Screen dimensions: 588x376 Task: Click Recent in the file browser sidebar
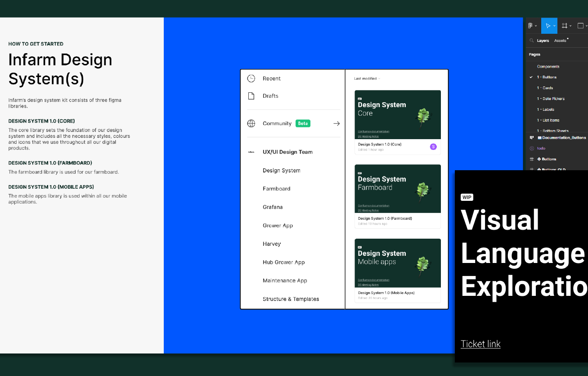(x=271, y=78)
